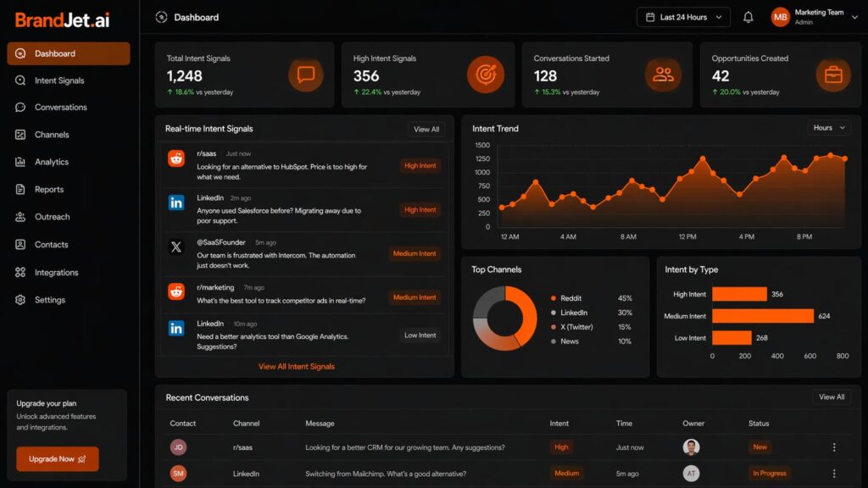
Task: Open more options for r/saas conversation
Action: [834, 447]
